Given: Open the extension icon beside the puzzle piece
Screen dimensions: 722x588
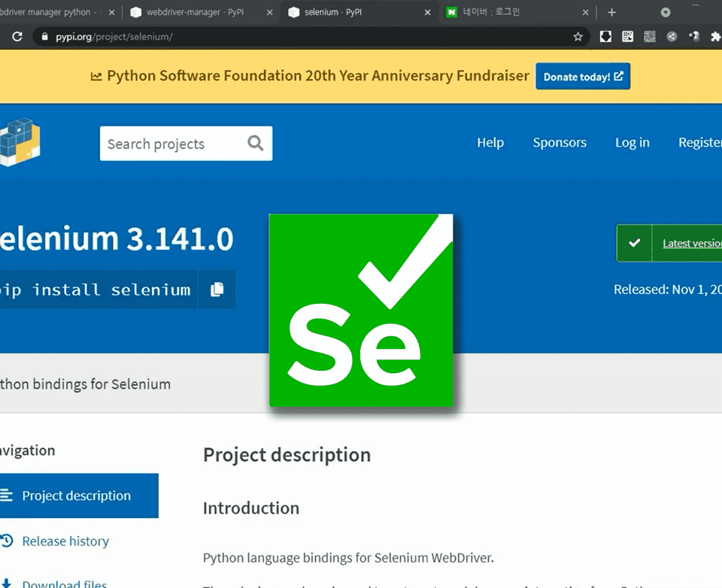Looking at the screenshot, I should [x=694, y=36].
